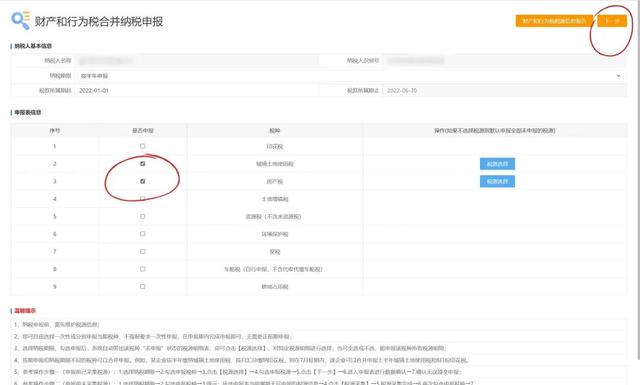This screenshot has width=640, height=385.
Task: Click the 序号 column header
Action: click(x=55, y=131)
